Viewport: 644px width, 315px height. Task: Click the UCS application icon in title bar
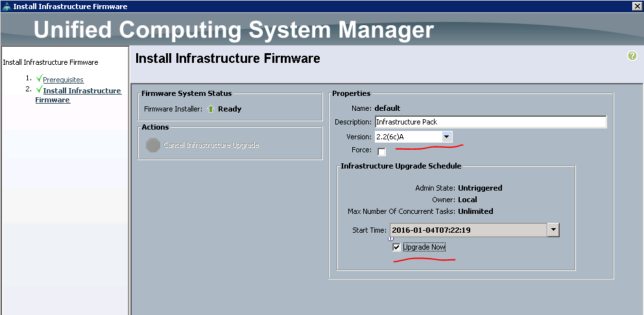[x=6, y=6]
